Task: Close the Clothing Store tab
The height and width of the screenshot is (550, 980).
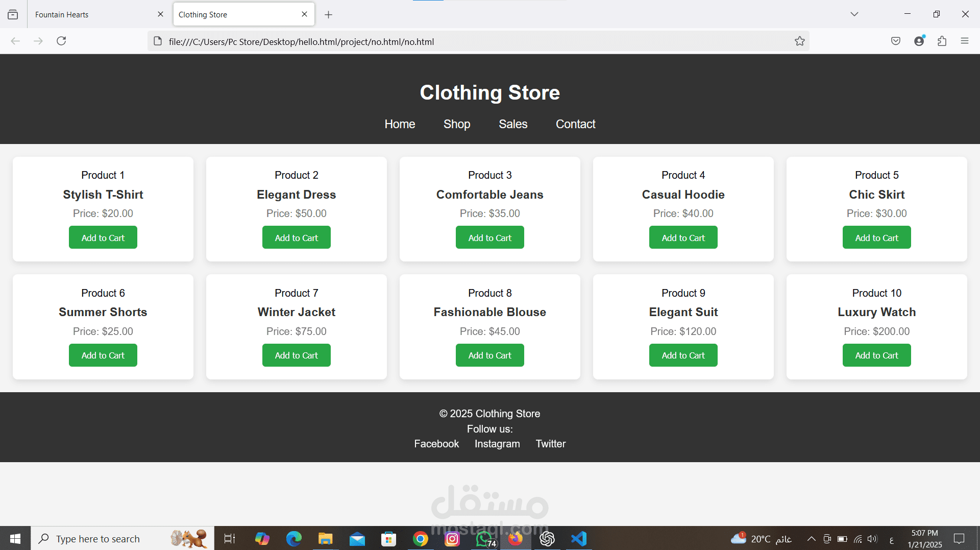Action: coord(304,14)
